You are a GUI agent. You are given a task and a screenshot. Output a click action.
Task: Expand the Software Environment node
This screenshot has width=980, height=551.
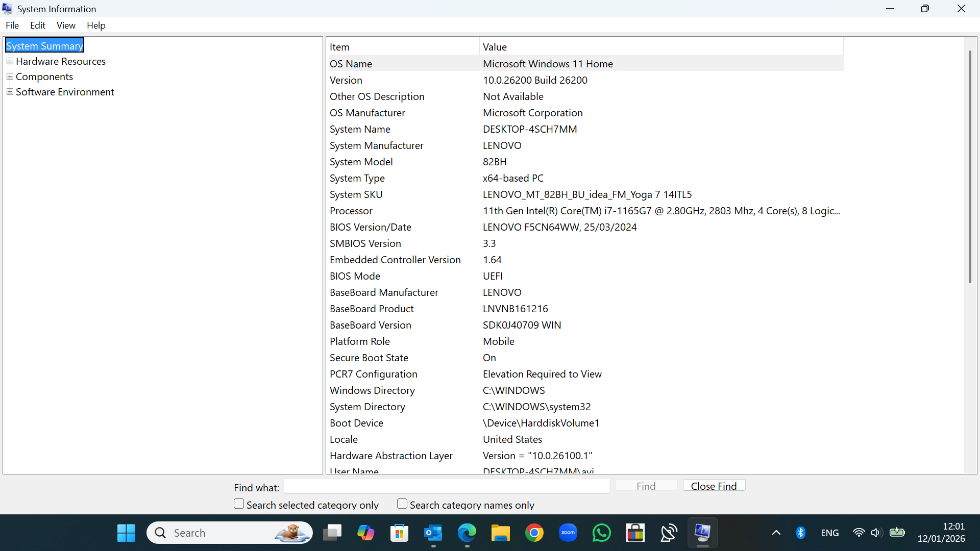[x=10, y=92]
